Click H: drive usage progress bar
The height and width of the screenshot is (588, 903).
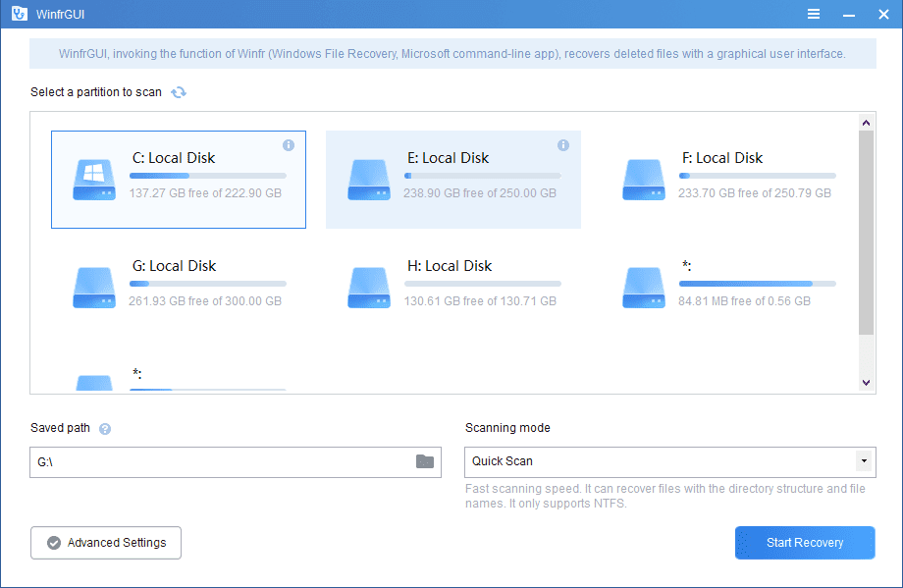tap(483, 284)
